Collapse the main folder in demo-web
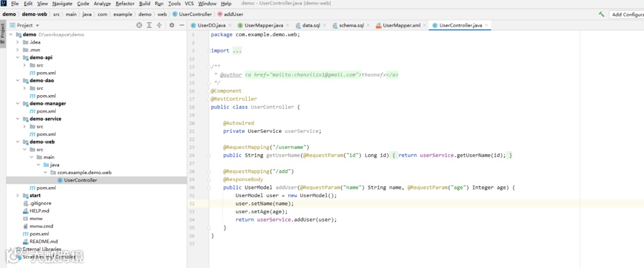Viewport: 644px width, 268px height. (32, 157)
